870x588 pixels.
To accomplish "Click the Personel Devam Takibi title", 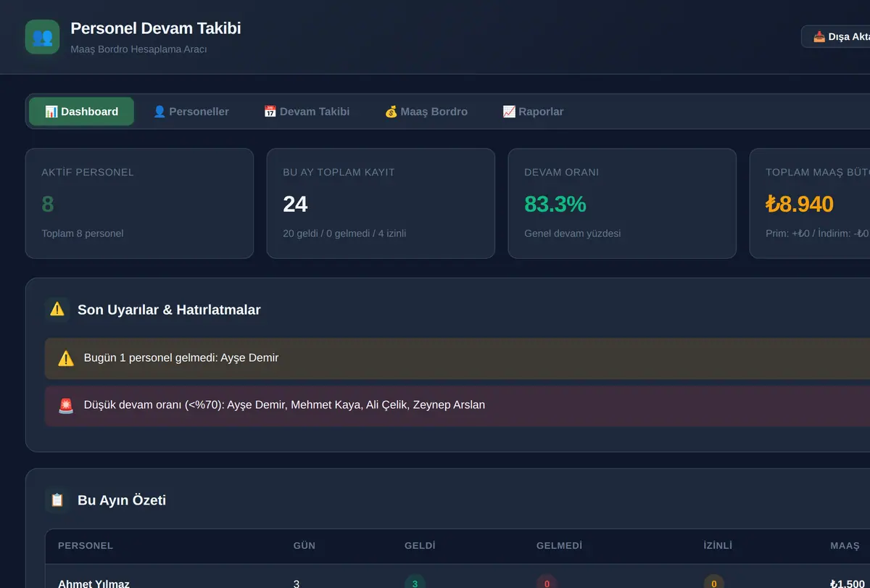I will (156, 28).
